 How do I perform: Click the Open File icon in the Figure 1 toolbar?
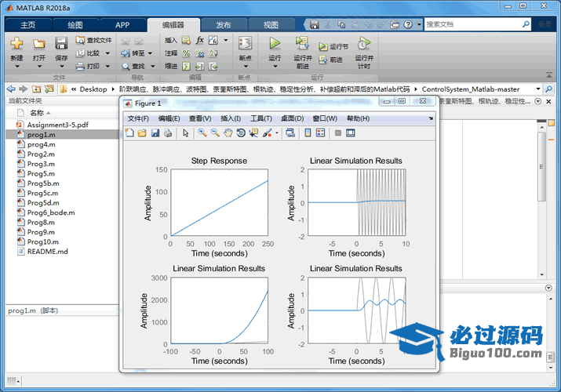(x=142, y=133)
